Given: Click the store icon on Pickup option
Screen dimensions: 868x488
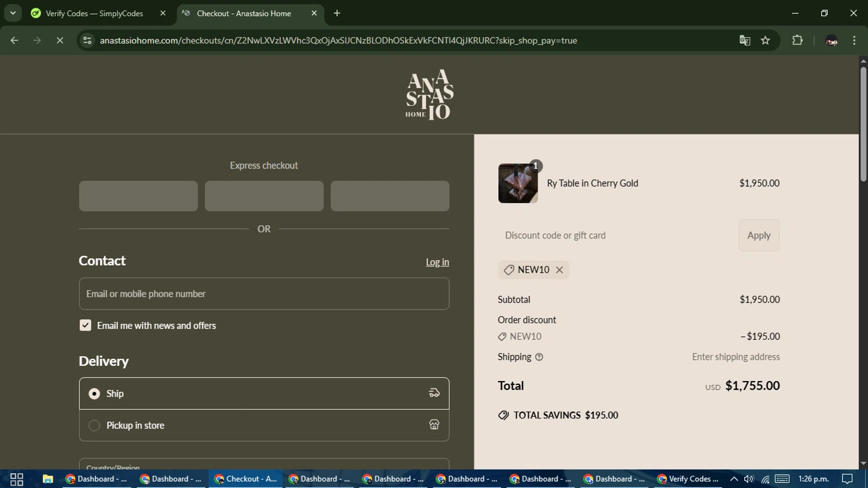Looking at the screenshot, I should [434, 425].
